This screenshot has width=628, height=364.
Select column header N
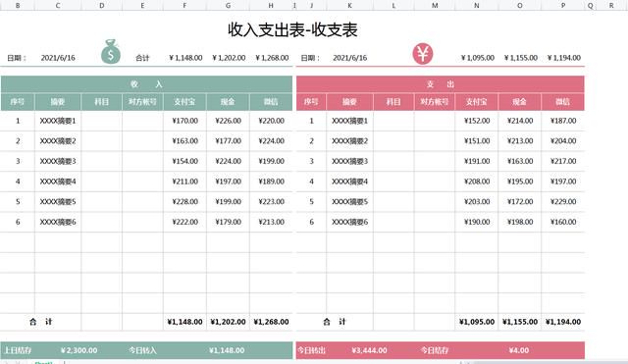point(477,5)
